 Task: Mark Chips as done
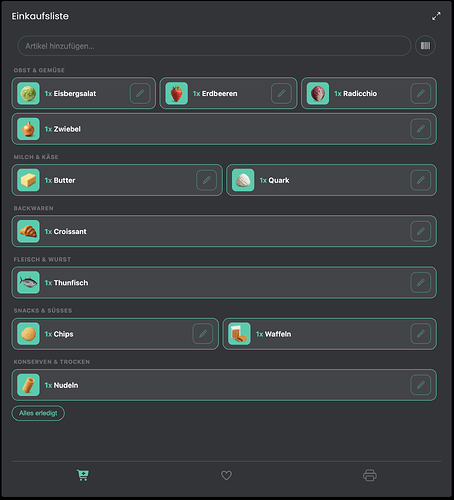[x=115, y=334]
